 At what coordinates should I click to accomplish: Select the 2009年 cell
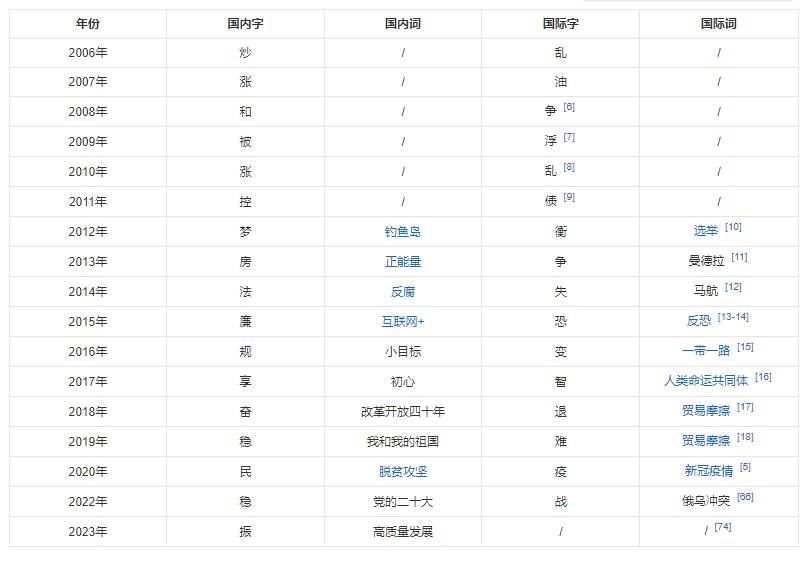pos(88,142)
